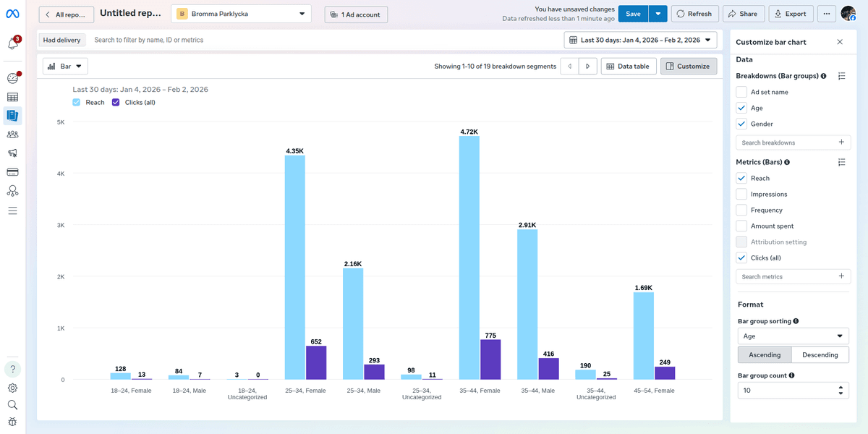Open the Billing card icon in sidebar
868x434 pixels.
click(x=13, y=172)
